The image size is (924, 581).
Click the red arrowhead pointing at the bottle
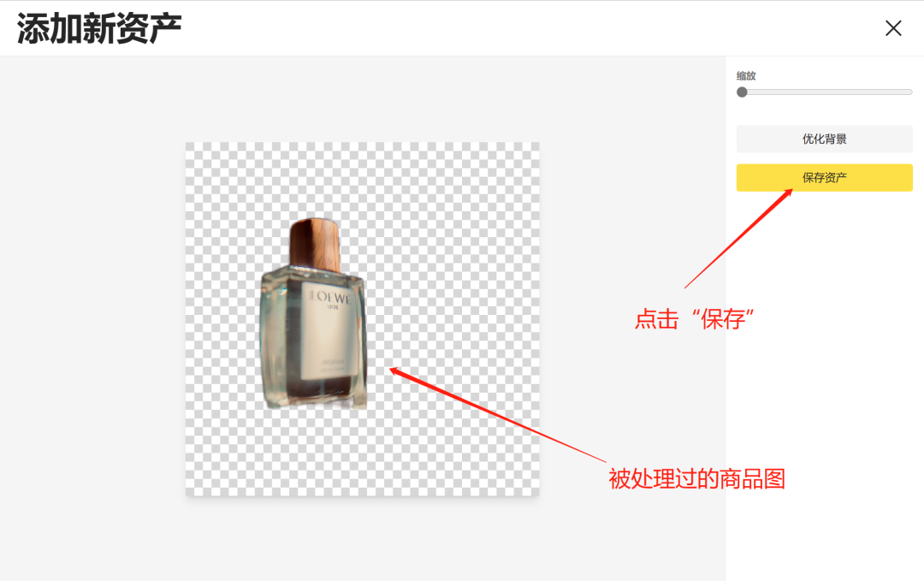(396, 372)
